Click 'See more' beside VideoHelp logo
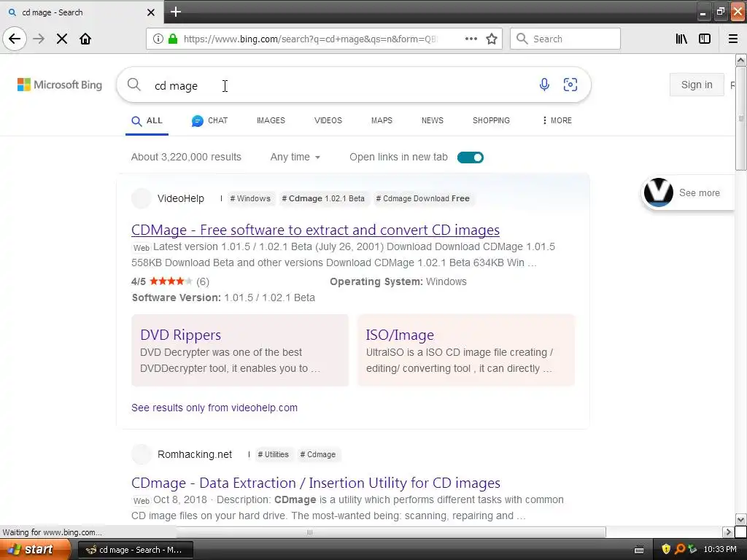This screenshot has width=747, height=560. point(700,192)
